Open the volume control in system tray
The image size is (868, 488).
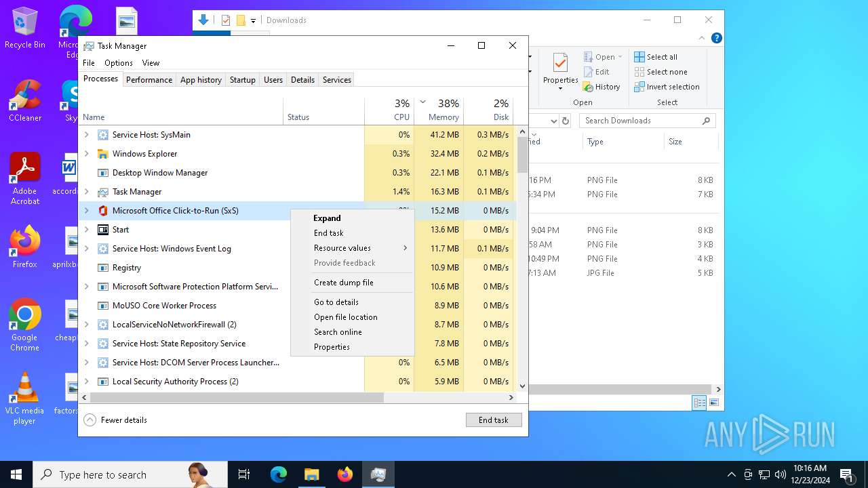pos(781,474)
